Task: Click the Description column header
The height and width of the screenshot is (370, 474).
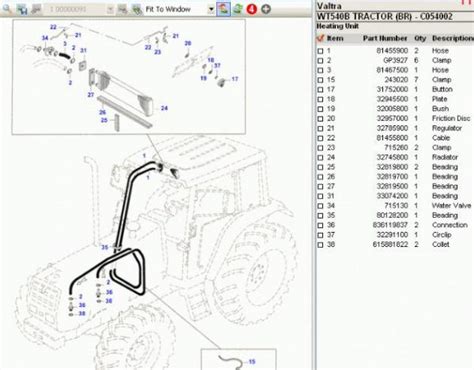Action: (453, 38)
